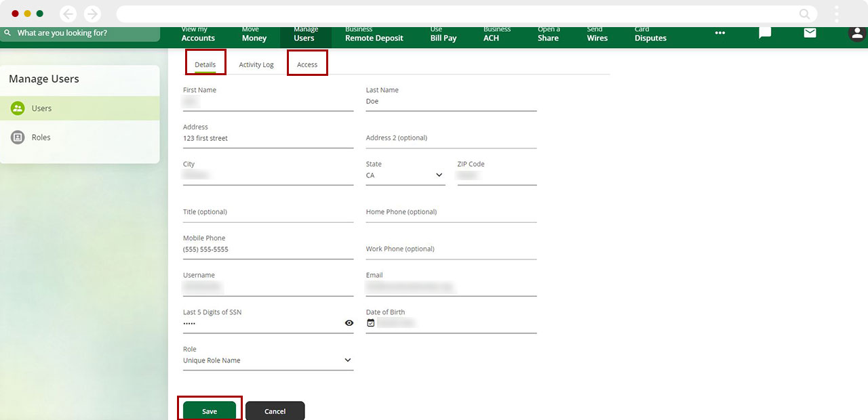
Task: Show the hidden SSN digits
Action: [349, 323]
